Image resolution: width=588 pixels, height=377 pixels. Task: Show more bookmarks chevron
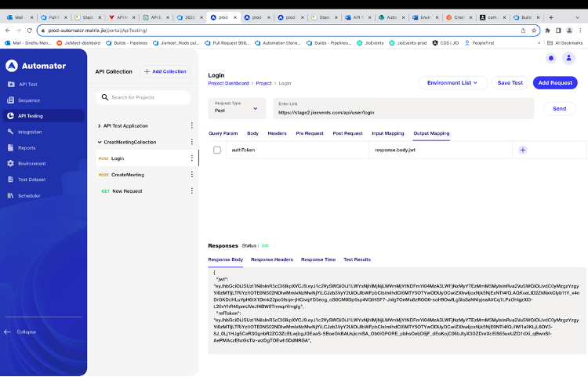click(539, 43)
